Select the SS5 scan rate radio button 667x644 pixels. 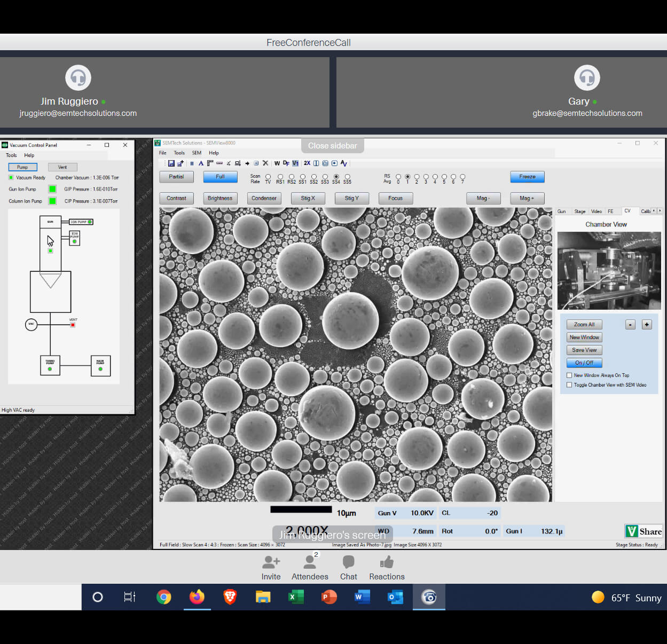click(x=347, y=176)
